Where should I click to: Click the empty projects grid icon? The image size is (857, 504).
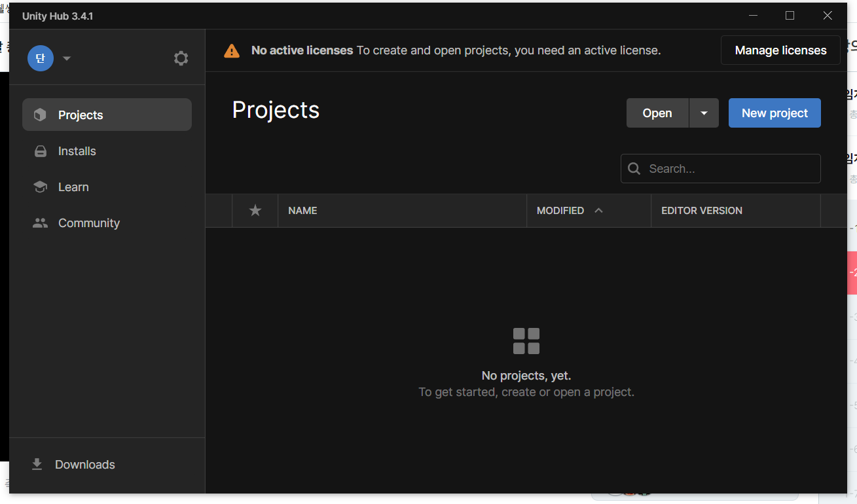526,341
